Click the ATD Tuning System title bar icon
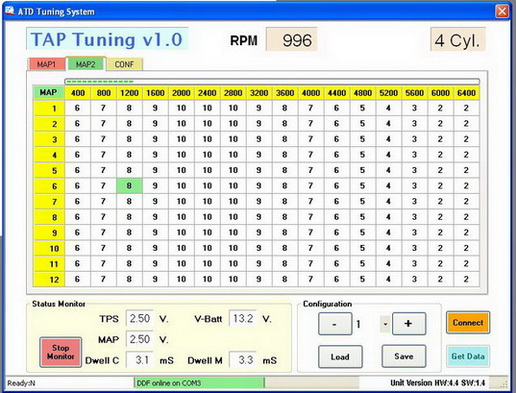 pyautogui.click(x=10, y=11)
